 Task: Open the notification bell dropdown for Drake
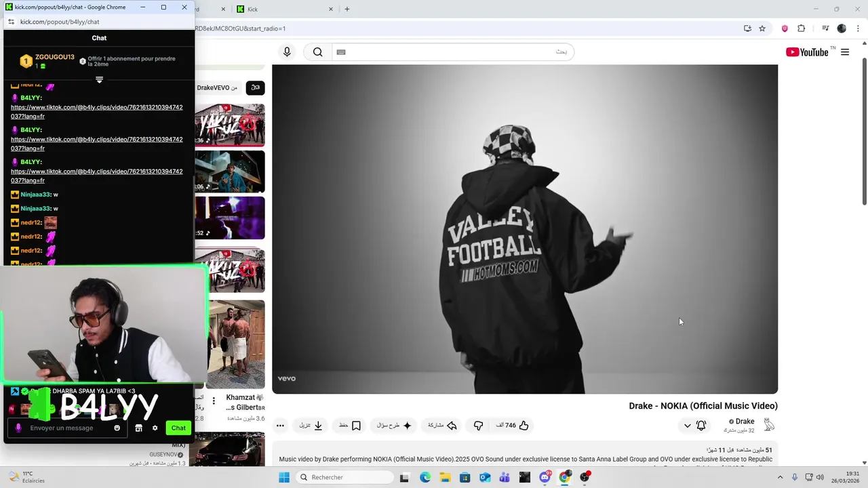click(x=694, y=426)
